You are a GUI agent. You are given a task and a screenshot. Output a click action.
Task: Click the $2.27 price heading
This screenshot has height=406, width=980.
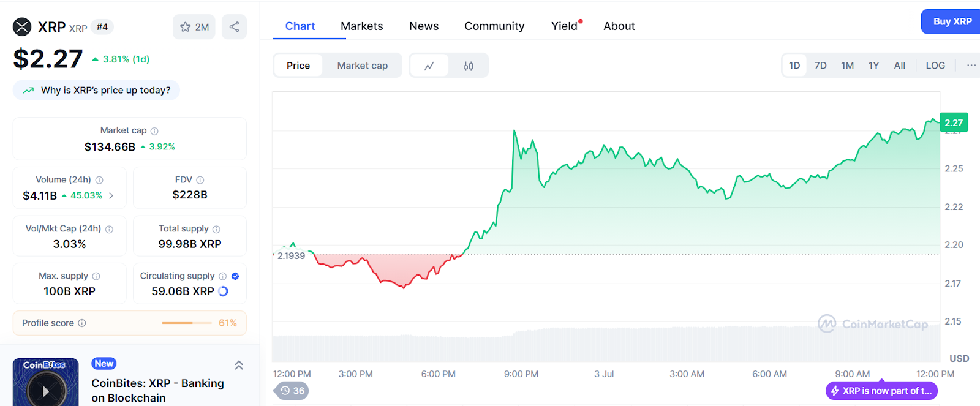click(x=48, y=59)
